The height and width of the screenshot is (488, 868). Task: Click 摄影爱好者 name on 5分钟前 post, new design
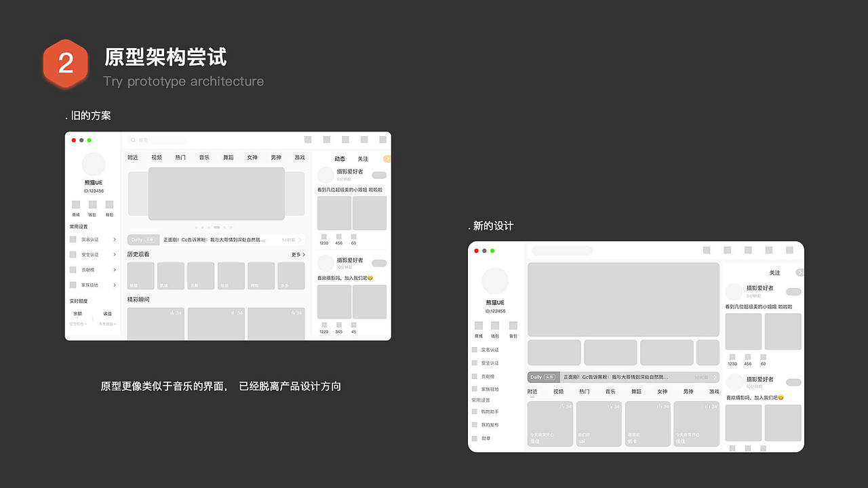760,288
